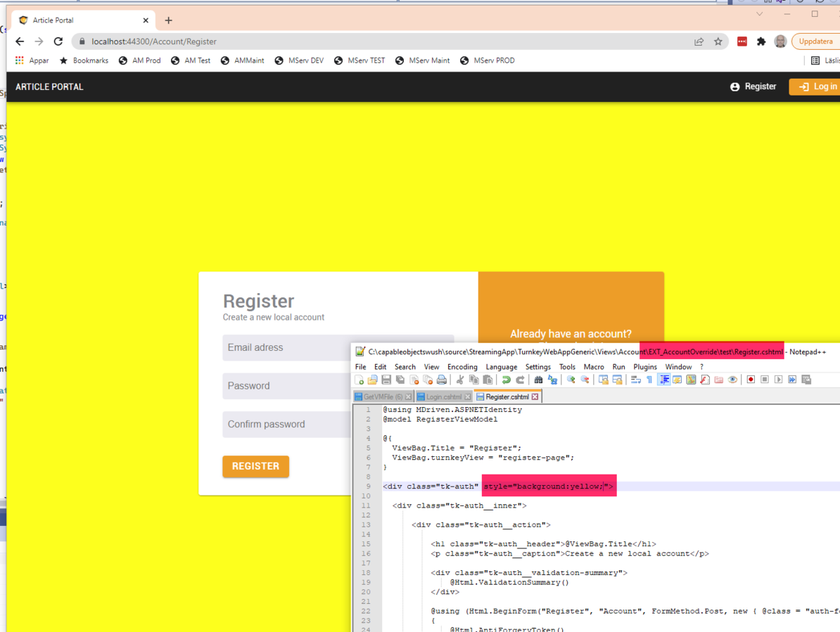Open a new browser tab with plus

tap(168, 20)
